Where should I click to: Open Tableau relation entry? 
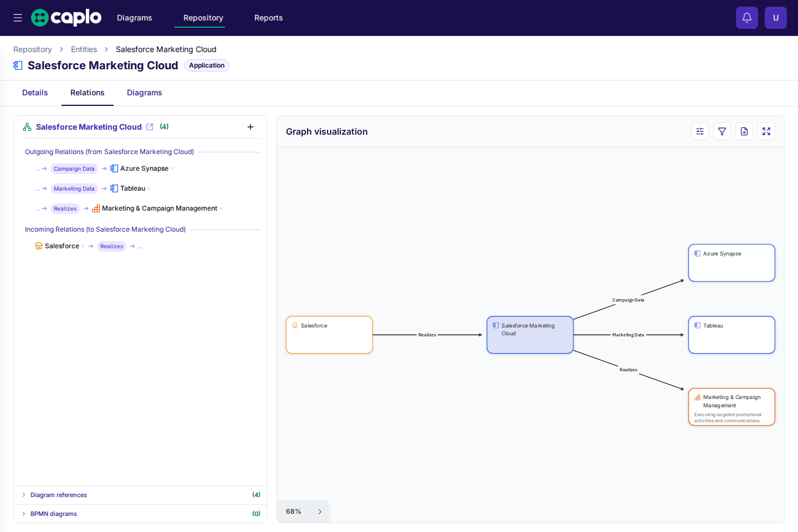[x=132, y=188]
